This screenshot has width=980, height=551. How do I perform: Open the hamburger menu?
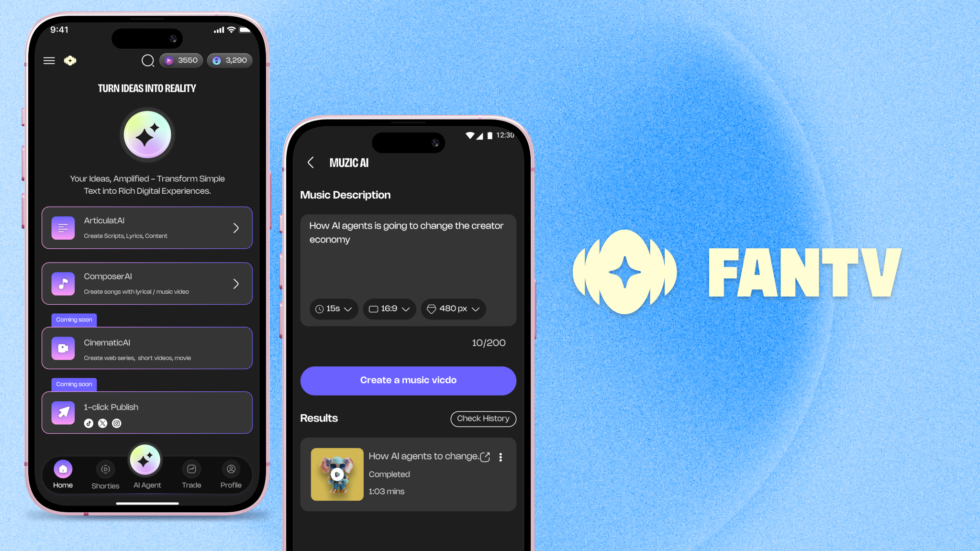49,61
